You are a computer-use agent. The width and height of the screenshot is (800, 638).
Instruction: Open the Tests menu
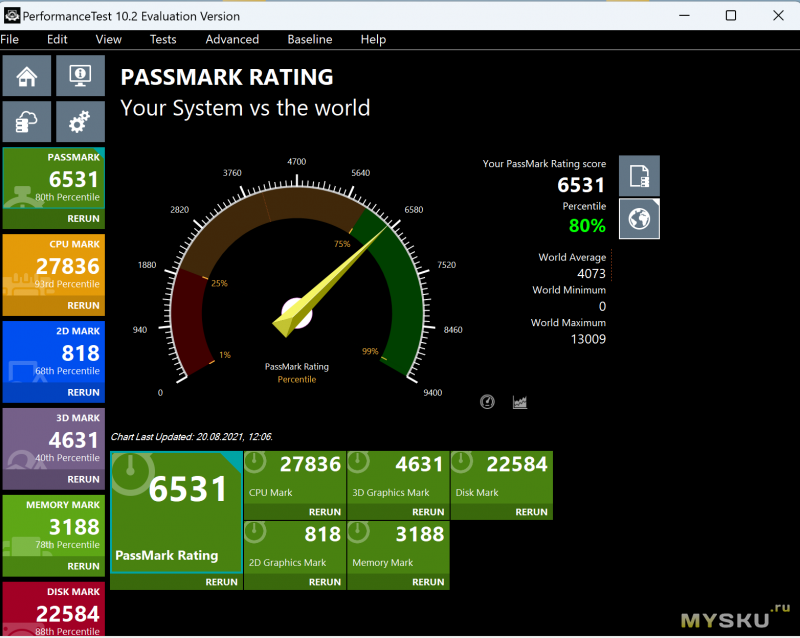tap(163, 39)
